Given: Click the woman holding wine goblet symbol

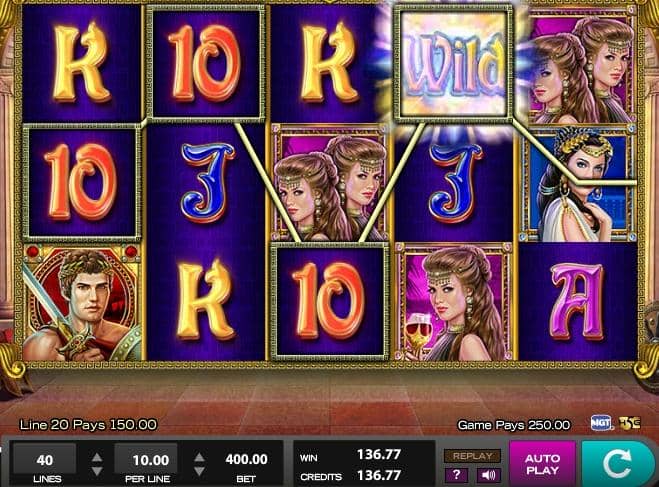Looking at the screenshot, I should coord(453,302).
